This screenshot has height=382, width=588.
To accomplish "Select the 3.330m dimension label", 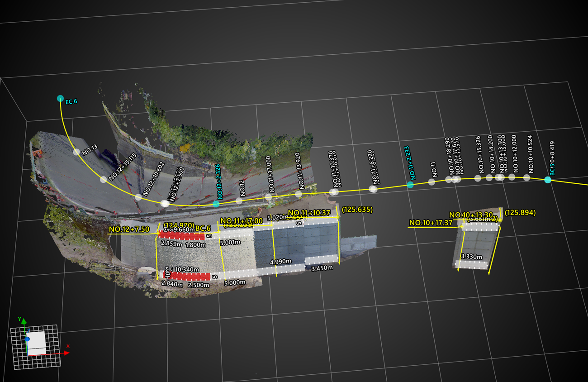I will (x=471, y=257).
